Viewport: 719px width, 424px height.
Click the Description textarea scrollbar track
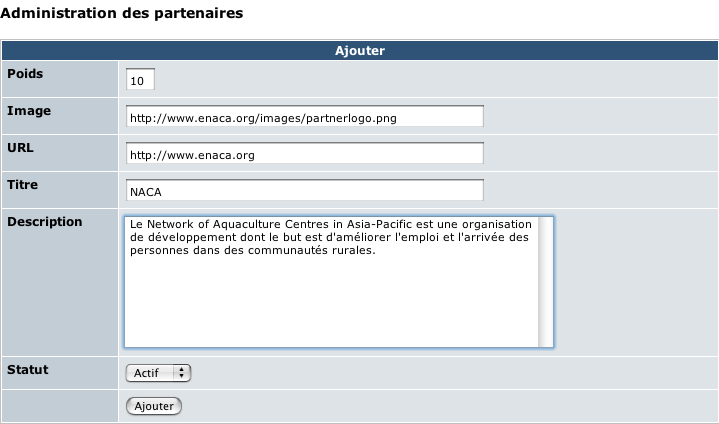tap(545, 282)
